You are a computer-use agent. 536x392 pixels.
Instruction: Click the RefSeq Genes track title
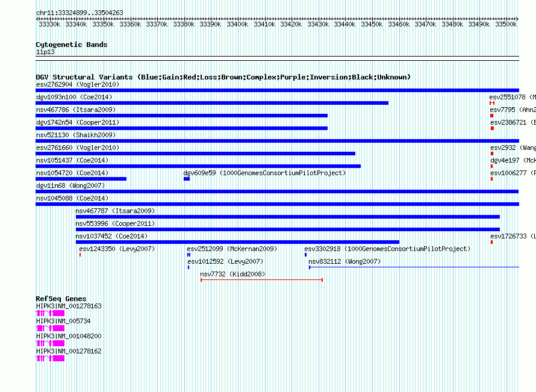pyautogui.click(x=61, y=298)
